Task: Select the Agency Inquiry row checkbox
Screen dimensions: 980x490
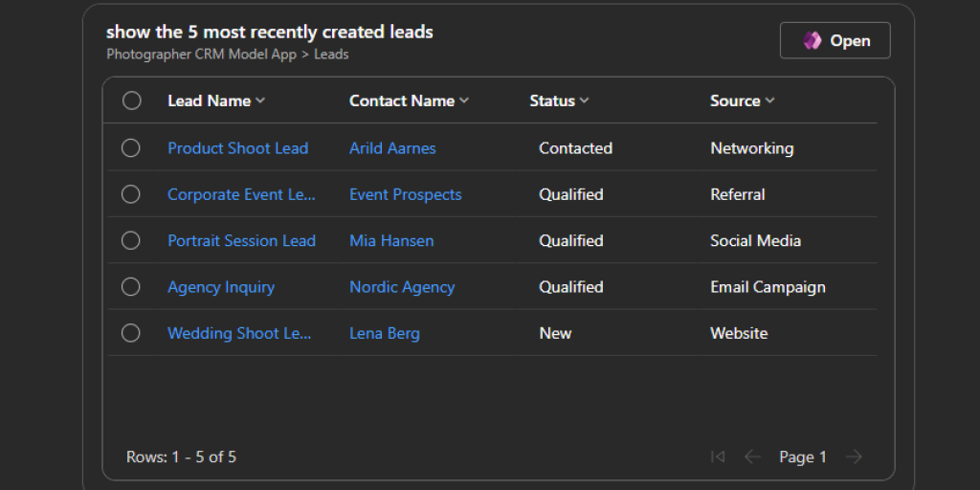Action: click(x=130, y=287)
